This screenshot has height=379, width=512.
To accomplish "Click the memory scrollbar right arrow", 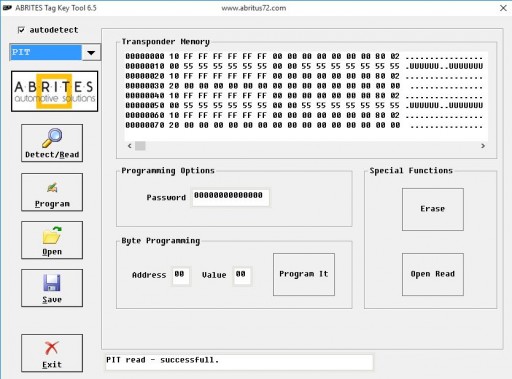I will (483, 146).
